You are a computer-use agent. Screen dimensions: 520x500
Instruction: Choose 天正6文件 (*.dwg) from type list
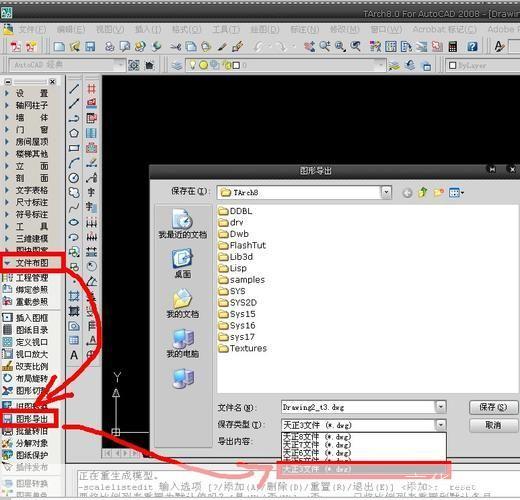click(364, 453)
